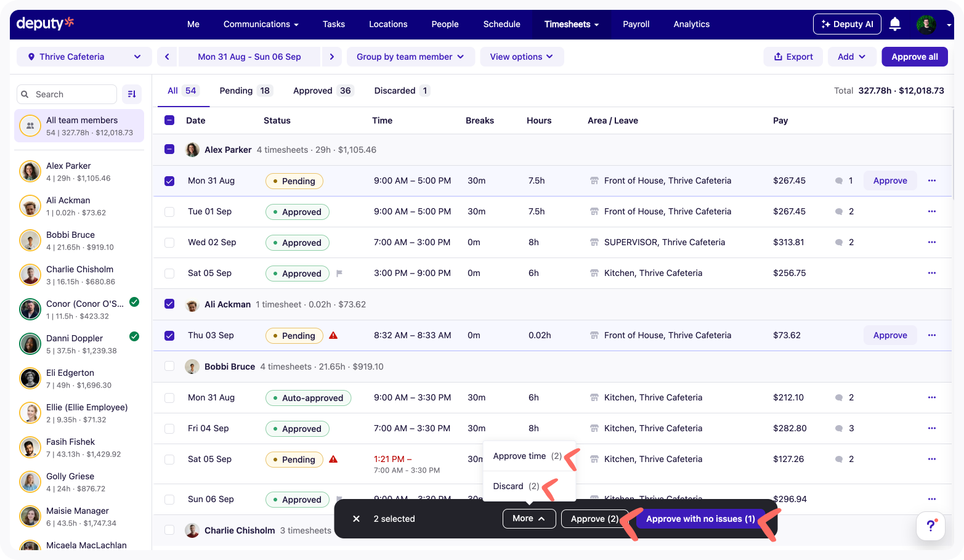
Task: Open Group by team member dropdown
Action: pos(410,57)
